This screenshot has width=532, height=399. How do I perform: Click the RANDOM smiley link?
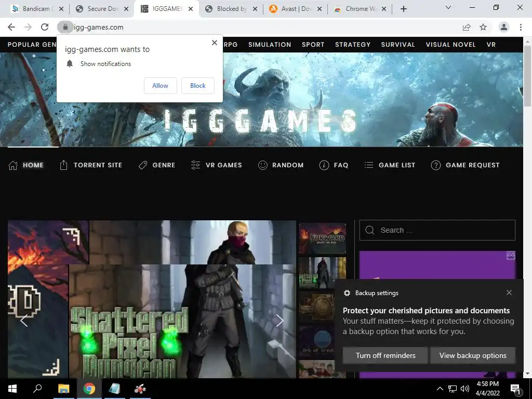[x=281, y=165]
